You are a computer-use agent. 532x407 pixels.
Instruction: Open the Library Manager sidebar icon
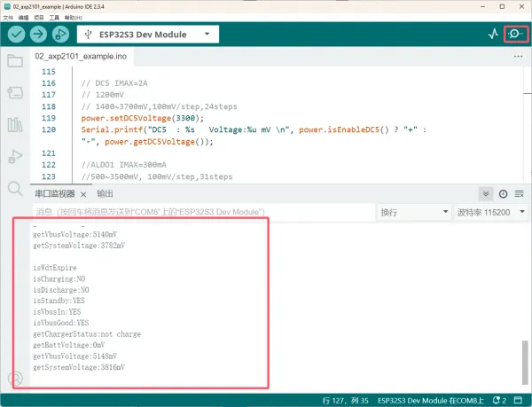point(14,125)
